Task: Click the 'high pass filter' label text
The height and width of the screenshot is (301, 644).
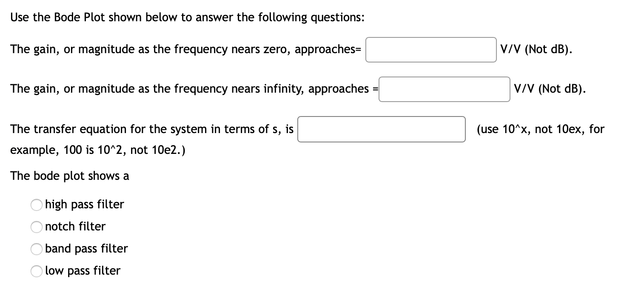Action: click(85, 204)
